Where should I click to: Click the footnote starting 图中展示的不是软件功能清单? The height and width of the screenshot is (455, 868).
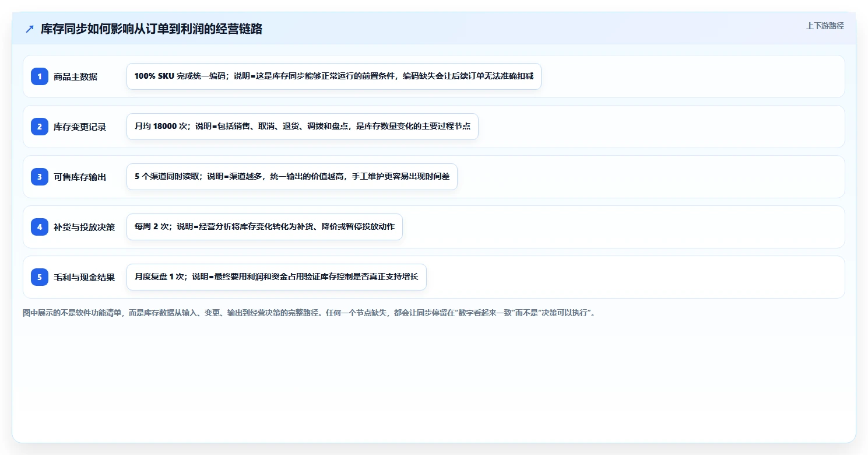point(310,313)
